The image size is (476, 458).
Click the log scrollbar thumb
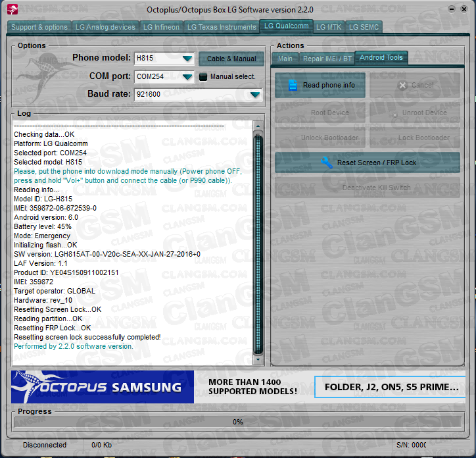point(258,245)
